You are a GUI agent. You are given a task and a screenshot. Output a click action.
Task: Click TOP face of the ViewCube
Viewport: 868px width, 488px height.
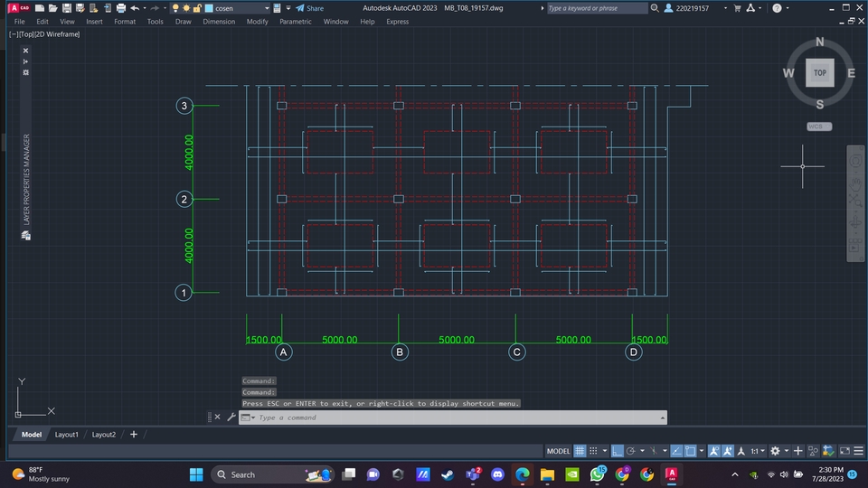pyautogui.click(x=820, y=72)
